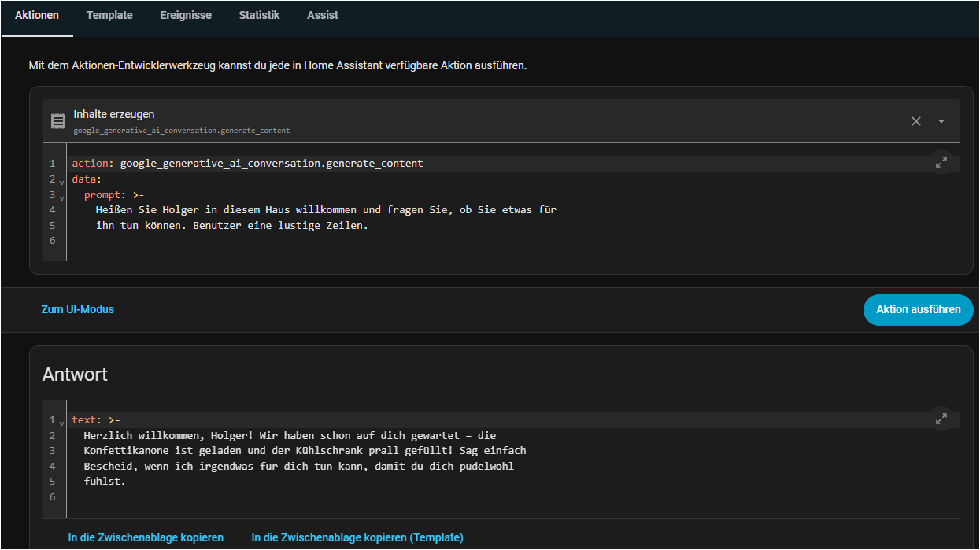Screen dimensions: 980x550
Task: Clear the selected Inhalte erzeugen action
Action: pos(915,121)
